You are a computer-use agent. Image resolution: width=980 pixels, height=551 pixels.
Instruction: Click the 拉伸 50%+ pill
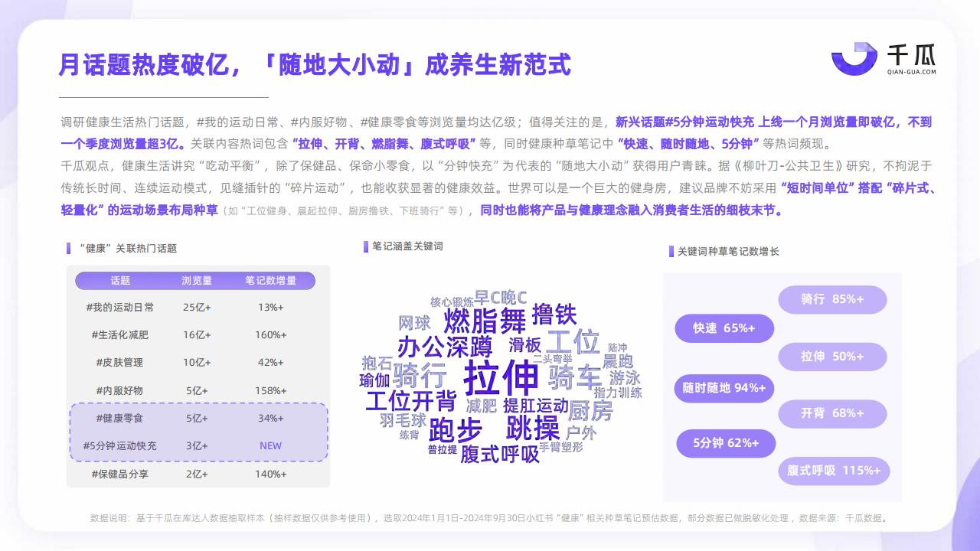click(832, 357)
